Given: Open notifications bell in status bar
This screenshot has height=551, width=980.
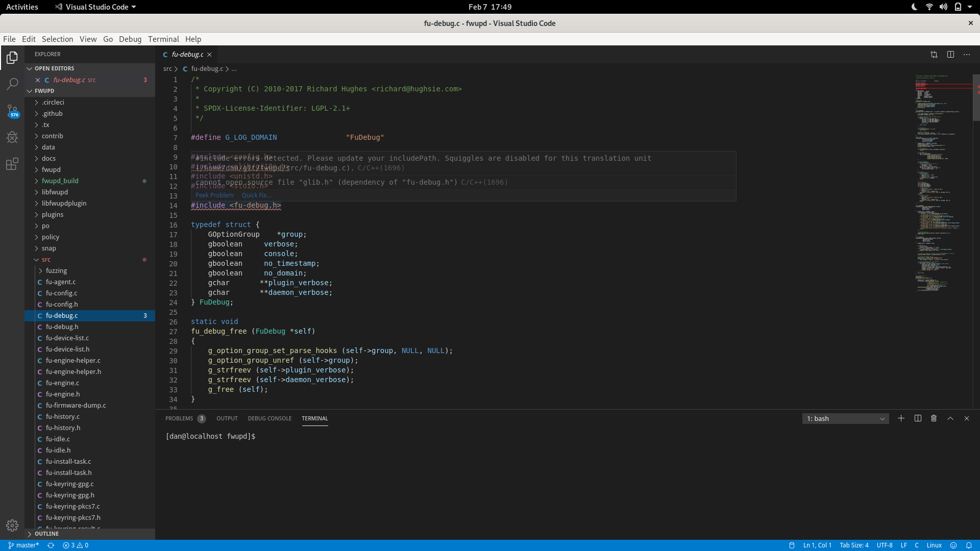Looking at the screenshot, I should 969,545.
